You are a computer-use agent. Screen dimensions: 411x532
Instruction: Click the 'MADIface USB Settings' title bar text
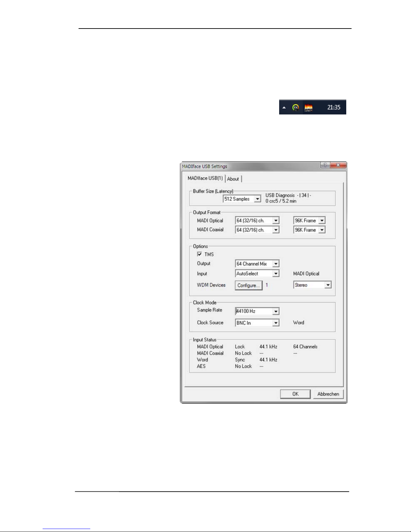pos(205,166)
